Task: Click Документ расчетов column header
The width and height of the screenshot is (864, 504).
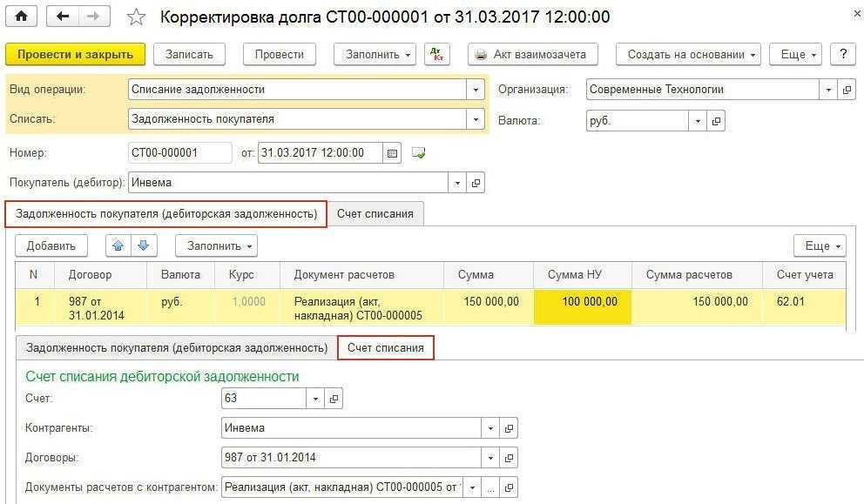Action: 362,275
